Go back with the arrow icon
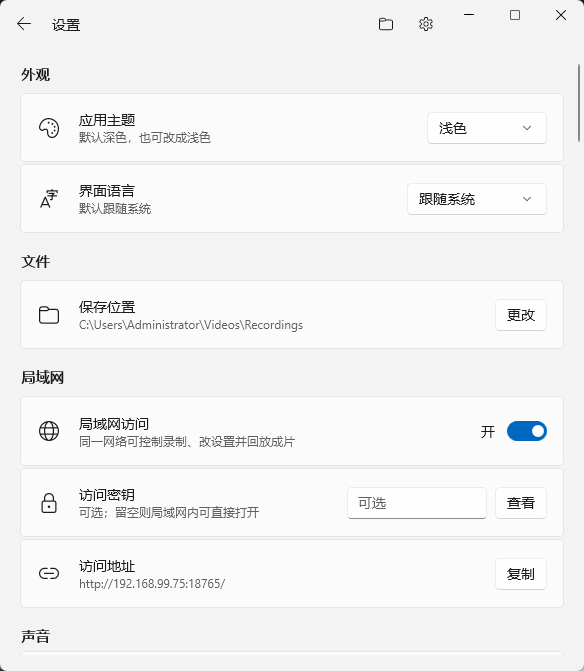Viewport: 584px width, 671px height. point(24,24)
